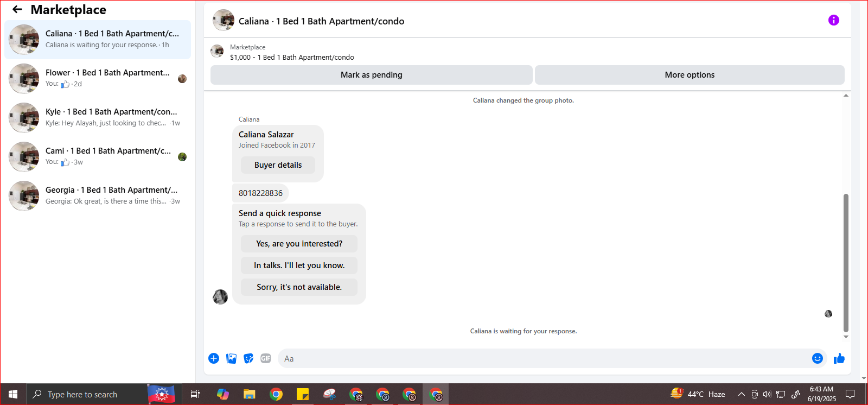
Task: Click the "Marketplace" heading text
Action: click(68, 9)
